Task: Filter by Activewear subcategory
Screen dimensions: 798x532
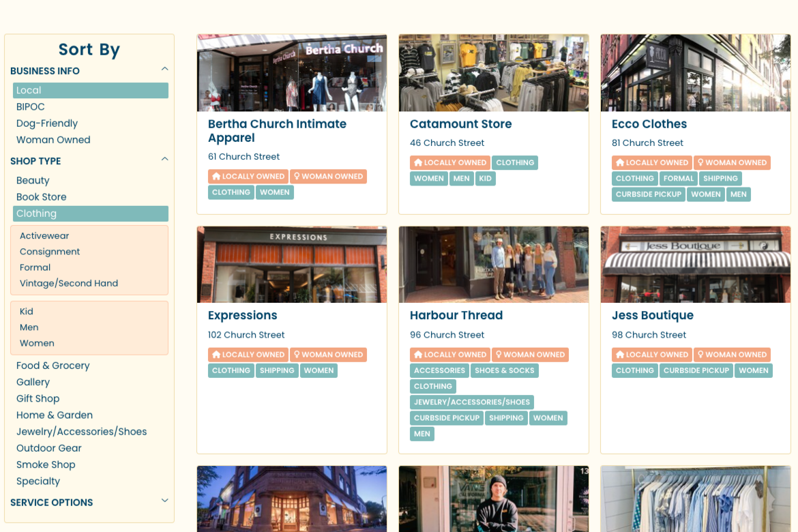Action: point(44,236)
